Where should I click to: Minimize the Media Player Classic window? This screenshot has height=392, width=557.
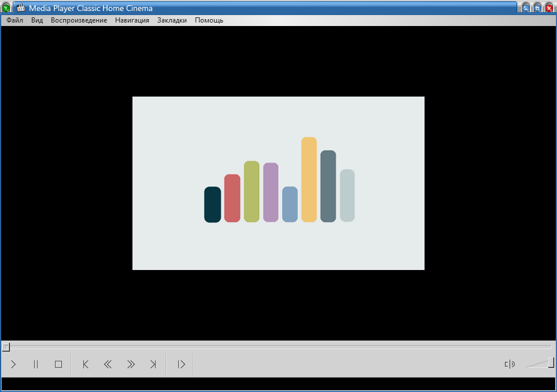[x=526, y=8]
